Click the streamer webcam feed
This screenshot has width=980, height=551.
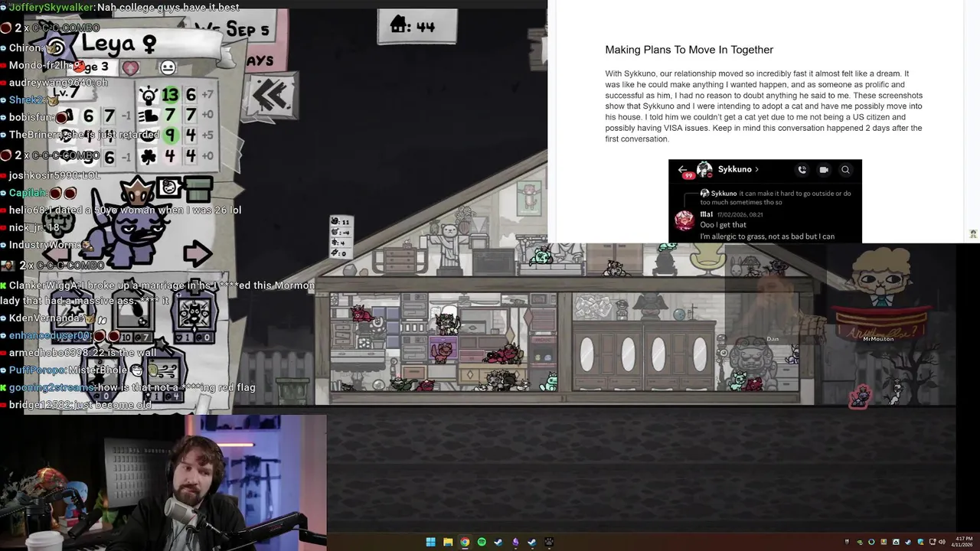(x=163, y=482)
